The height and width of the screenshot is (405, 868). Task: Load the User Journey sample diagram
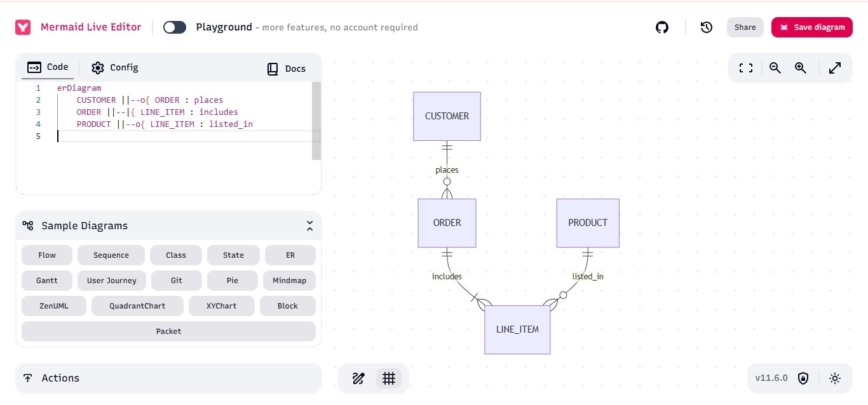coord(112,281)
